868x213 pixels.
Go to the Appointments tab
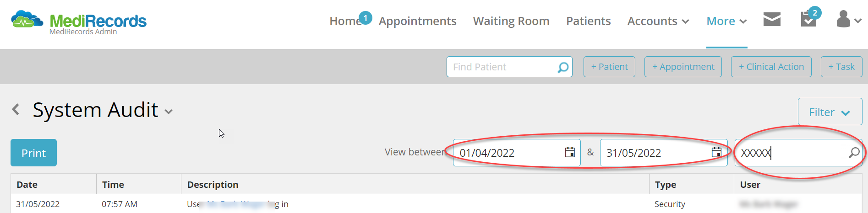pyautogui.click(x=417, y=21)
